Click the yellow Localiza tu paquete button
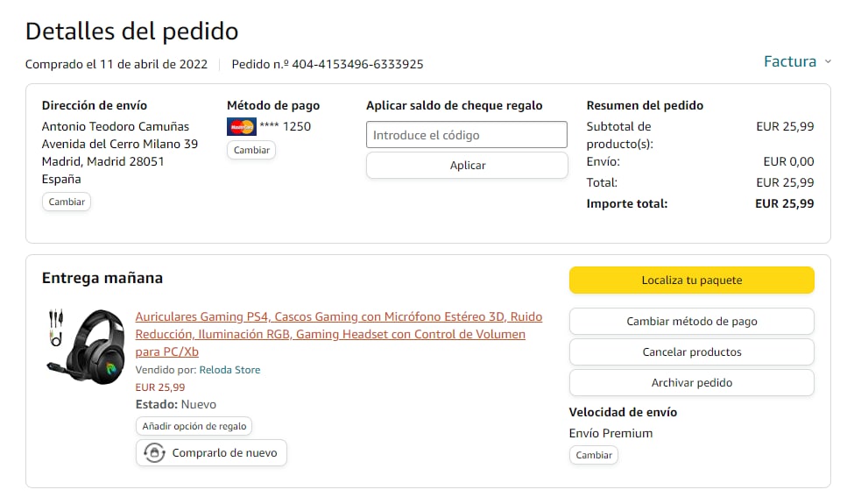This screenshot has height=504, width=868. 691,280
